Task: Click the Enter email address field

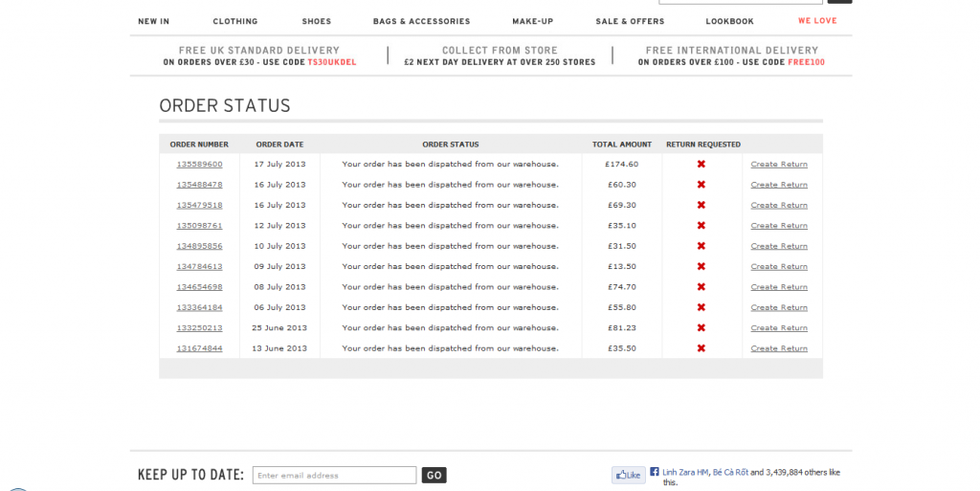Action: tap(334, 476)
